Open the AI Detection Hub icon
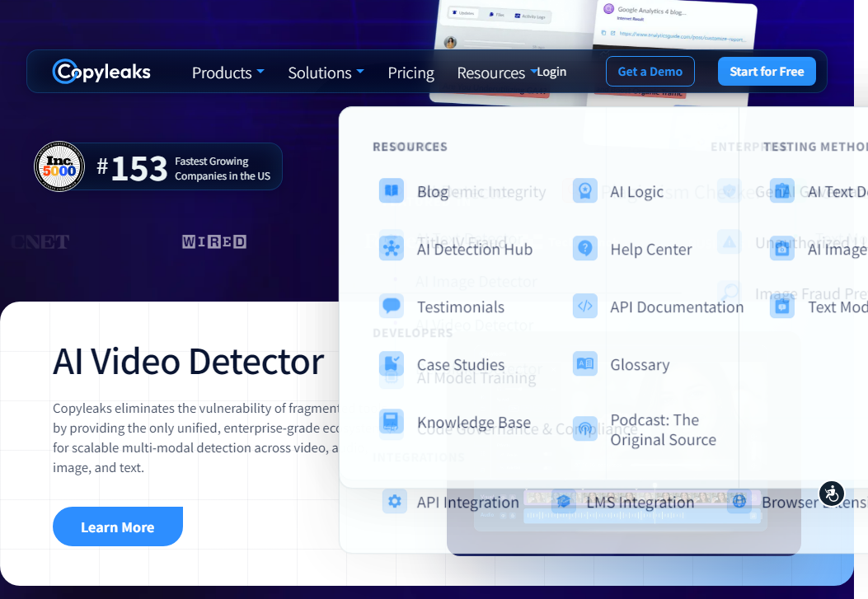The image size is (868, 599). click(392, 248)
